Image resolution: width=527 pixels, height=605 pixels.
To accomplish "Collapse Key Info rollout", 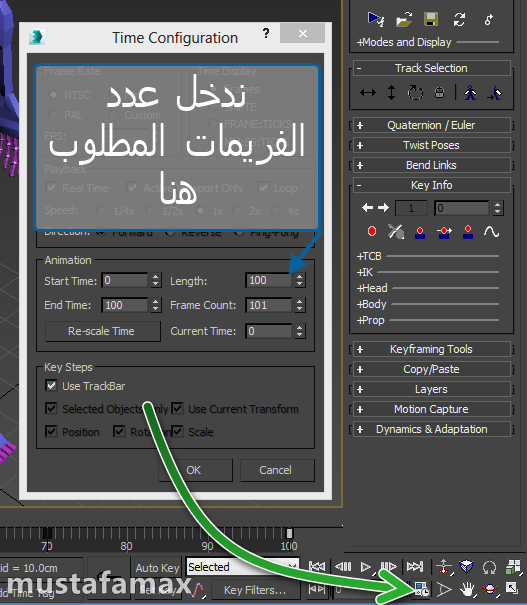I will [x=431, y=185].
